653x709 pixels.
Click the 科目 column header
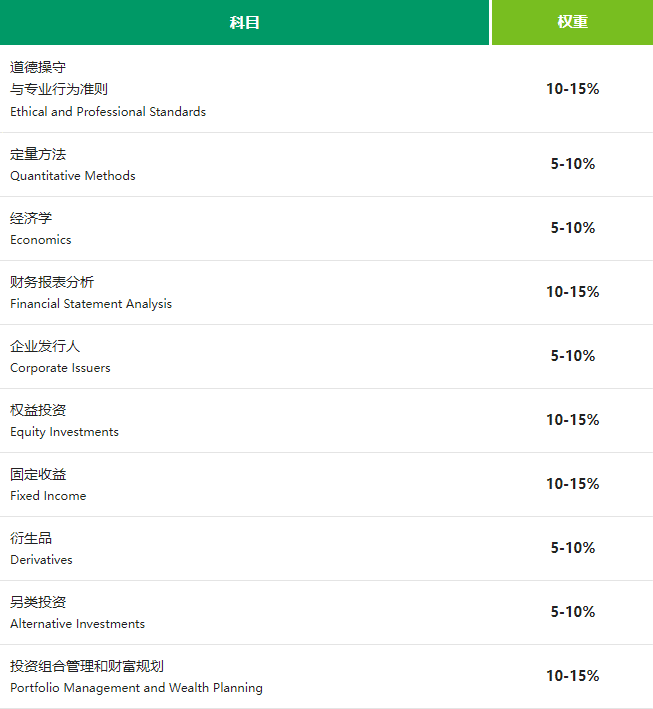click(244, 22)
